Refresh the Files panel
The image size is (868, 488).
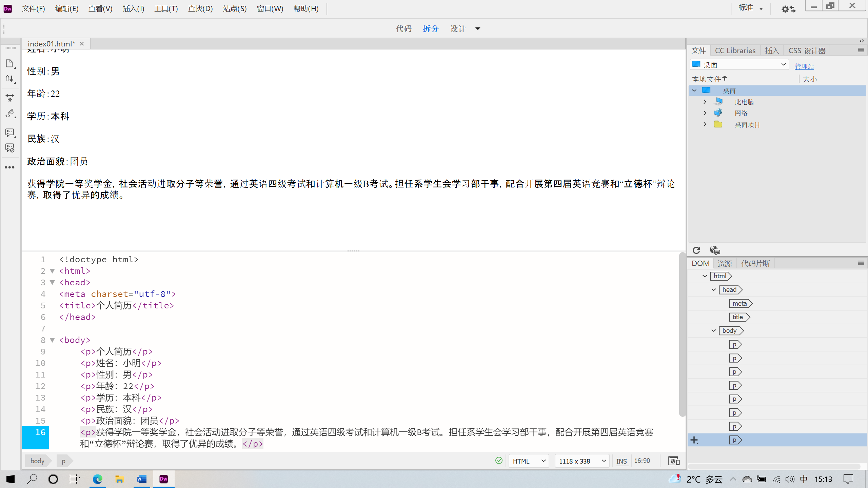(696, 250)
